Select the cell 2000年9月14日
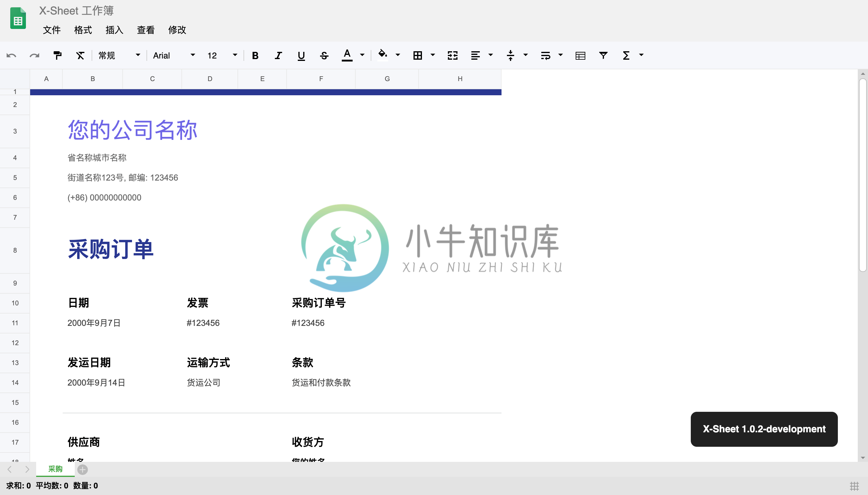868x495 pixels. 96,383
